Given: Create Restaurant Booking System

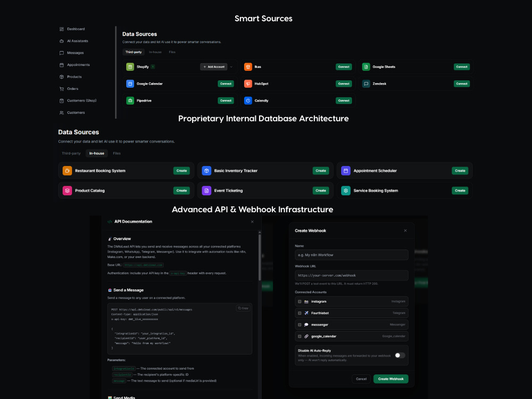Looking at the screenshot, I should point(181,171).
